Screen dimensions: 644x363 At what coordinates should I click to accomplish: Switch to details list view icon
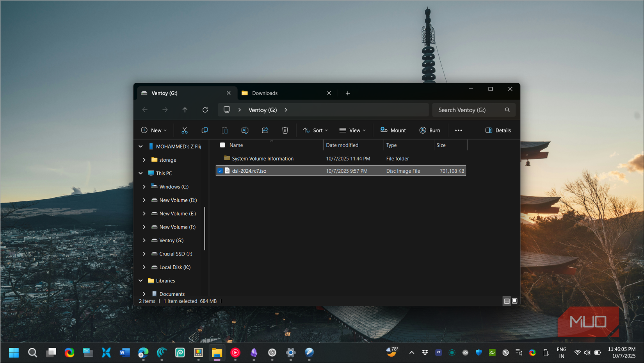tap(507, 301)
